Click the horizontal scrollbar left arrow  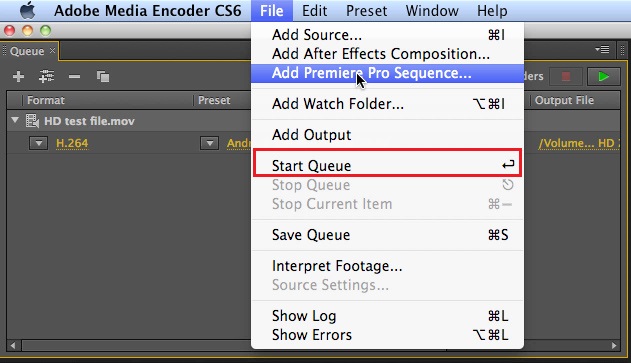(x=13, y=345)
